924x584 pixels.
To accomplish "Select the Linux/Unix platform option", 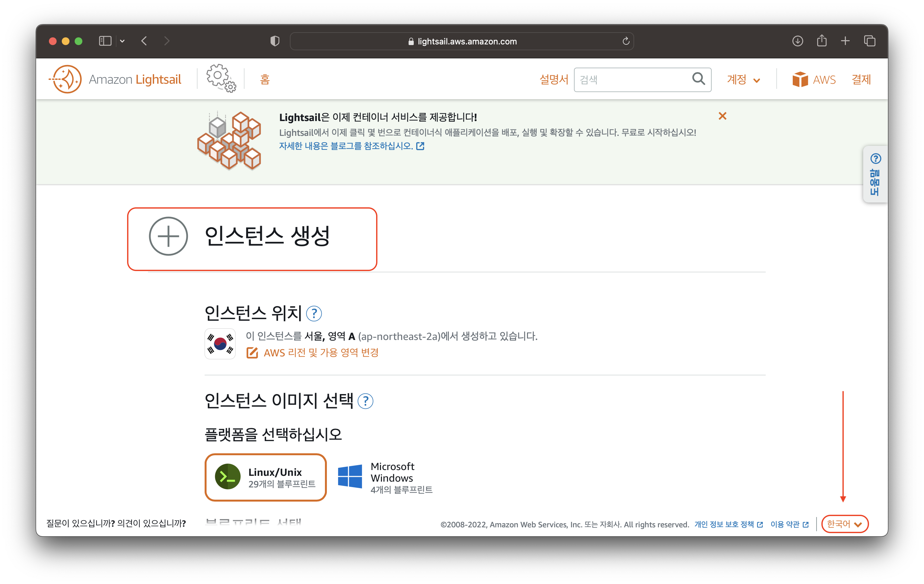I will coord(265,477).
